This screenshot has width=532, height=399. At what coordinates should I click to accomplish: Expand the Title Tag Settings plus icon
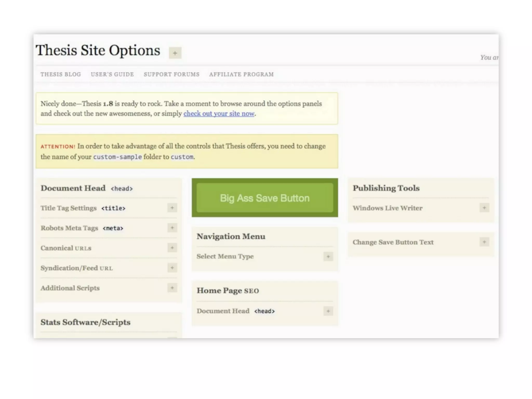tap(172, 208)
